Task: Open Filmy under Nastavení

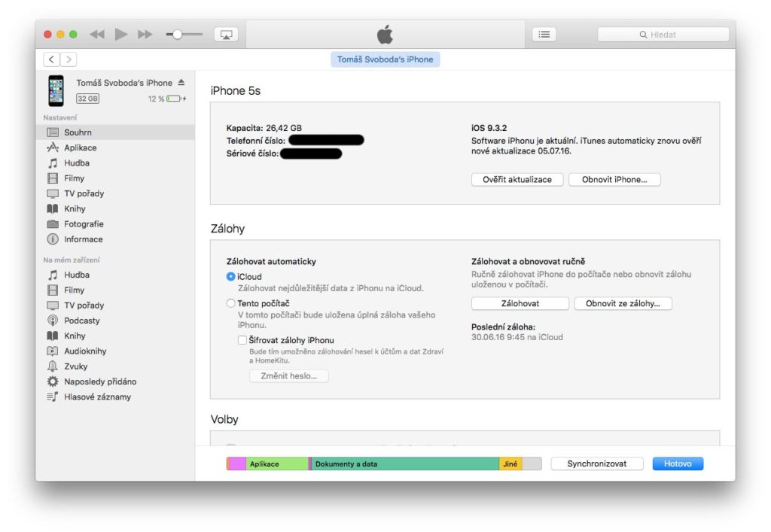Action: [115, 178]
